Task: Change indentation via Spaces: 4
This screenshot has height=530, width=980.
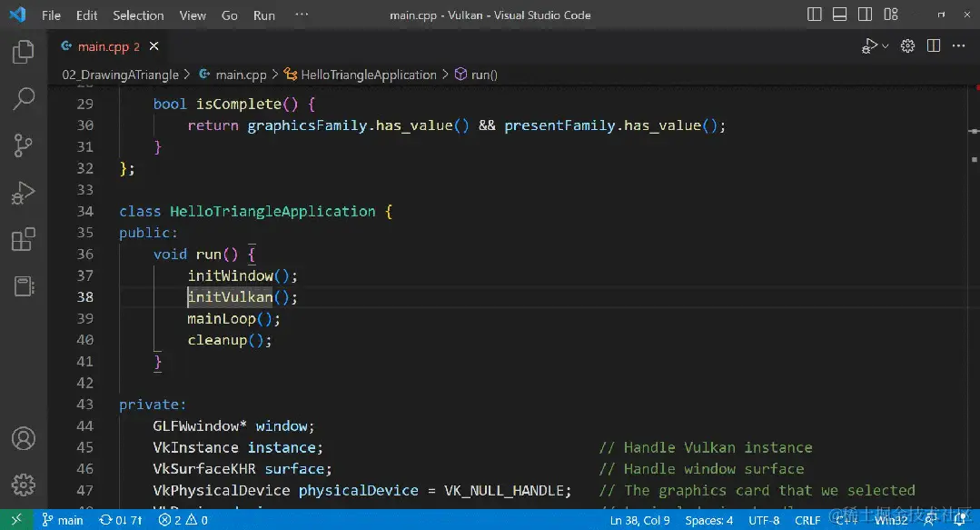Action: point(708,520)
